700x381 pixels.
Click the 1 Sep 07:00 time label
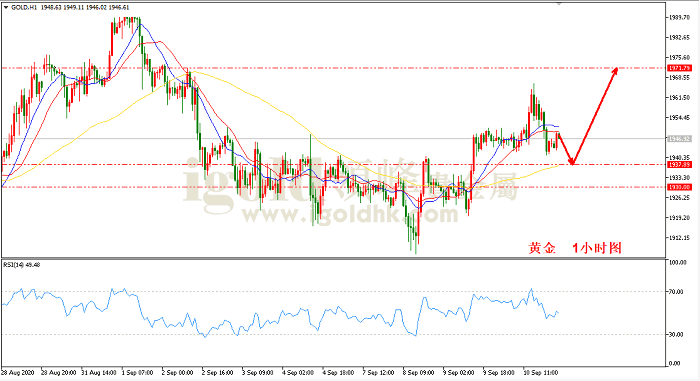tap(138, 373)
